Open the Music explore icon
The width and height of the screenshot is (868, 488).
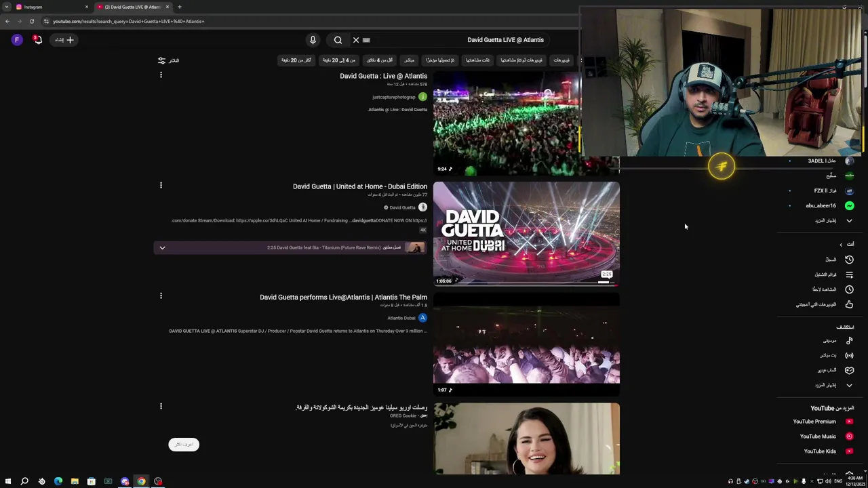point(849,340)
